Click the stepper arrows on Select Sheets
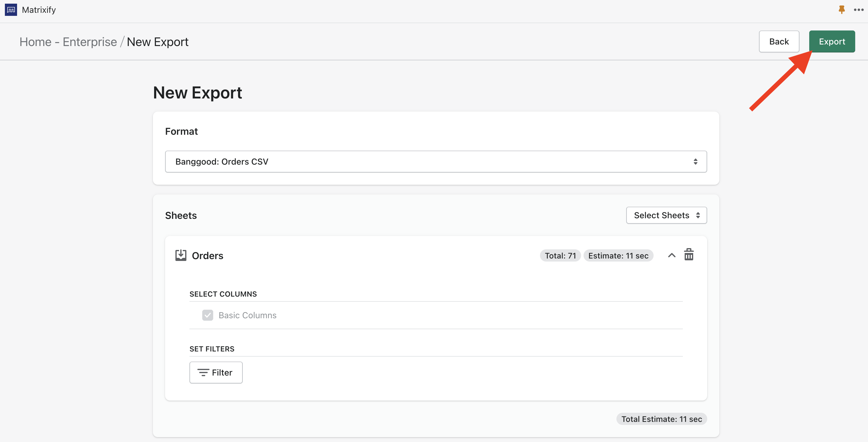The width and height of the screenshot is (868, 442). (698, 215)
